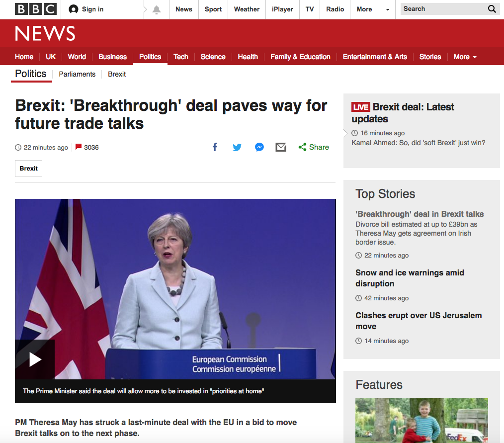Screen dimensions: 504x443
Task: Focus the Search input field
Action: click(443, 9)
